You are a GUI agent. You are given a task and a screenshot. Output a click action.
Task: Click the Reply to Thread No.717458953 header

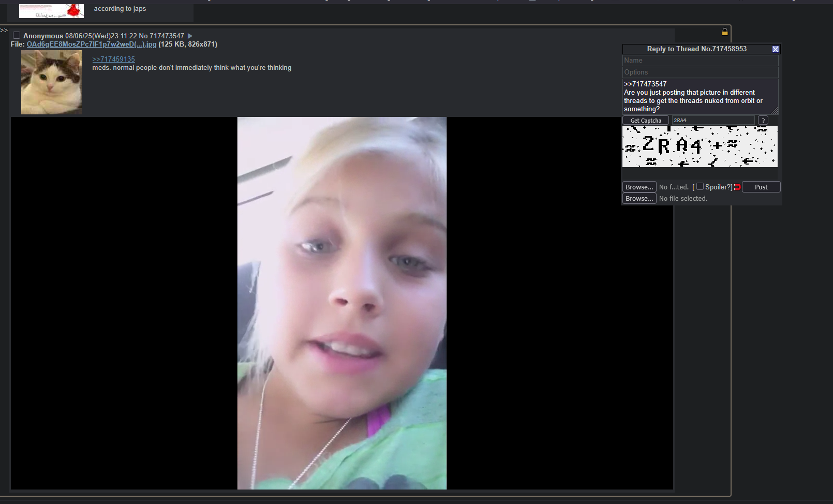pyautogui.click(x=696, y=49)
